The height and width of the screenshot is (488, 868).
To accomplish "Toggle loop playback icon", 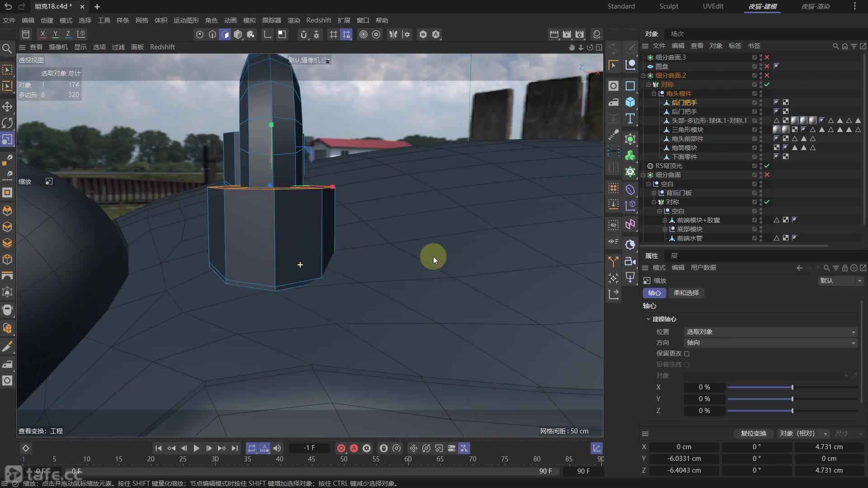I will (252, 448).
